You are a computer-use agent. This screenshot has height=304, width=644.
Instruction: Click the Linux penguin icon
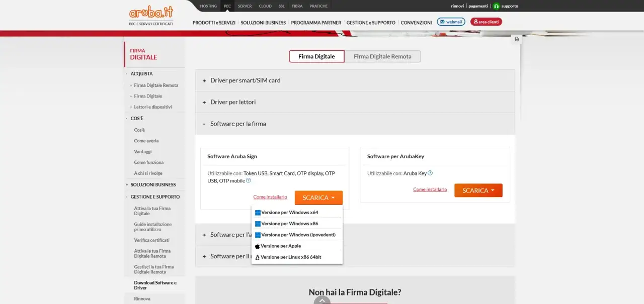(x=258, y=257)
